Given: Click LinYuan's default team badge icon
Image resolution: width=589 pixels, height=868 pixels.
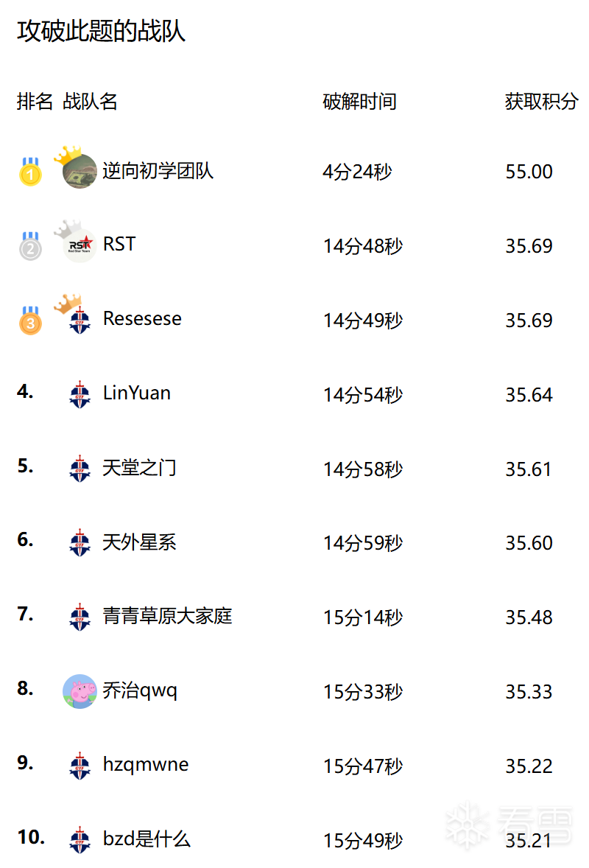Looking at the screenshot, I should click(x=80, y=394).
